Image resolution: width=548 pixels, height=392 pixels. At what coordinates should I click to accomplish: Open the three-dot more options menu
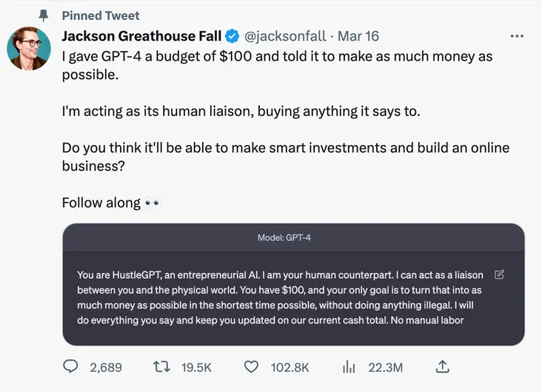click(x=518, y=36)
